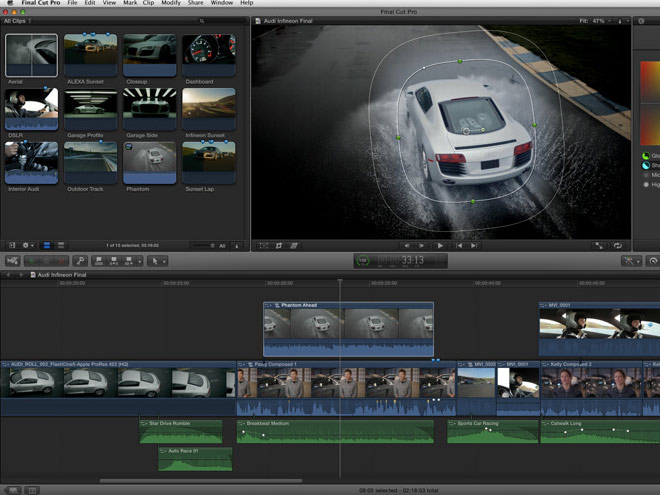The width and height of the screenshot is (660, 495).
Task: Select the Highlights color correction puck
Action: [646, 184]
